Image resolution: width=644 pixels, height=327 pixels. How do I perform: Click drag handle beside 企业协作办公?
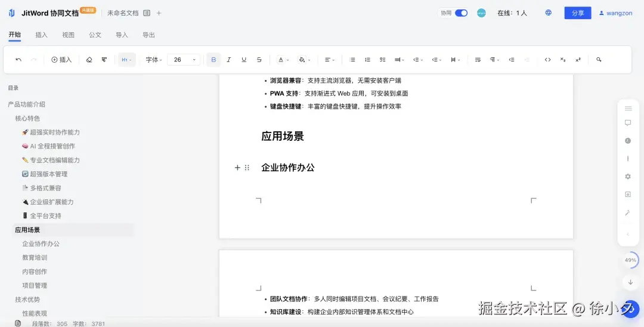tap(247, 168)
